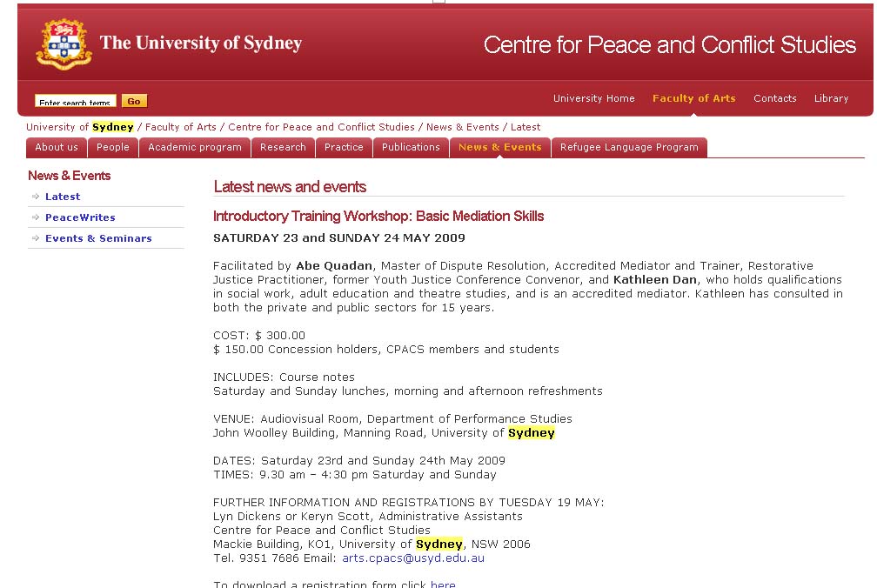Click the Latest news and events heading
This screenshot has width=877, height=588.
coord(290,187)
